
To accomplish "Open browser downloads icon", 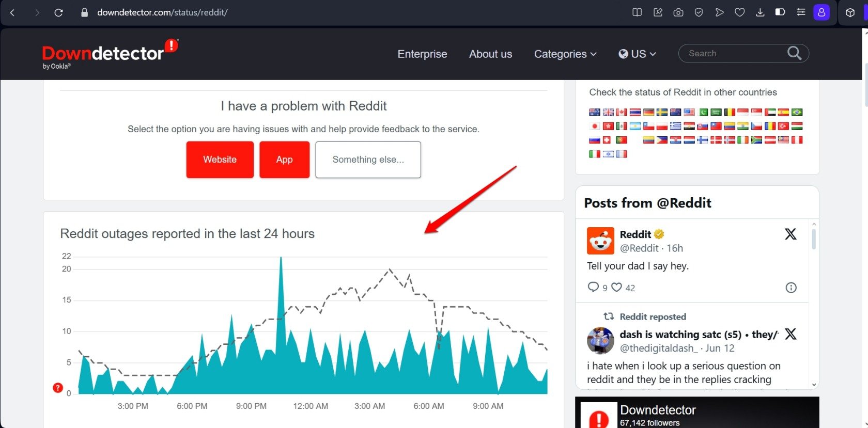I will (760, 12).
